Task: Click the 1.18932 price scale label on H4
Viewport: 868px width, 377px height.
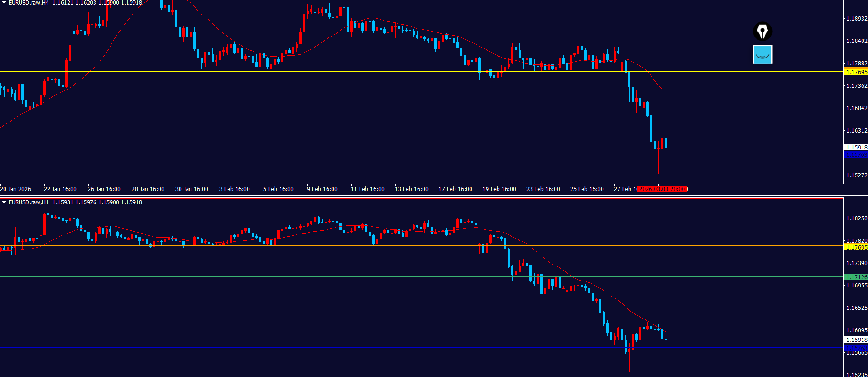Action: (856, 19)
